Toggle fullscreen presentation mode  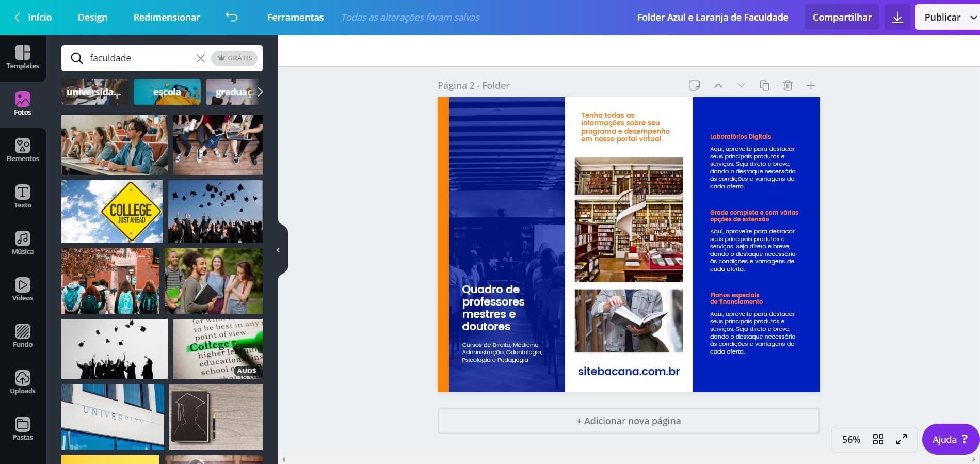(901, 439)
